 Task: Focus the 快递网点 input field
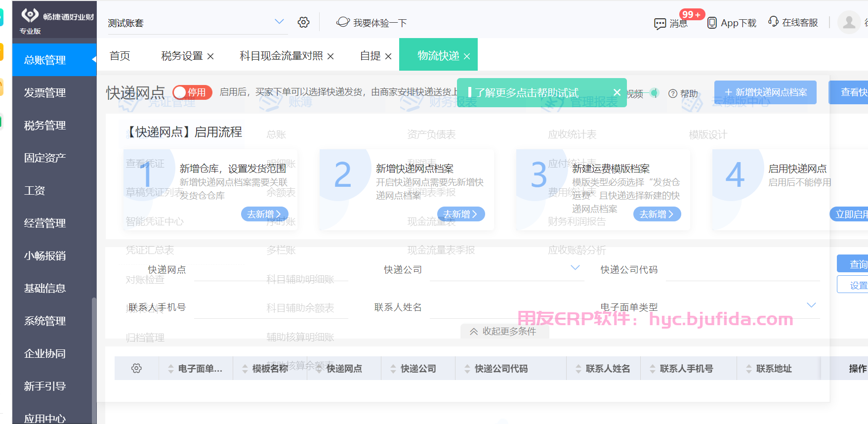(271, 269)
